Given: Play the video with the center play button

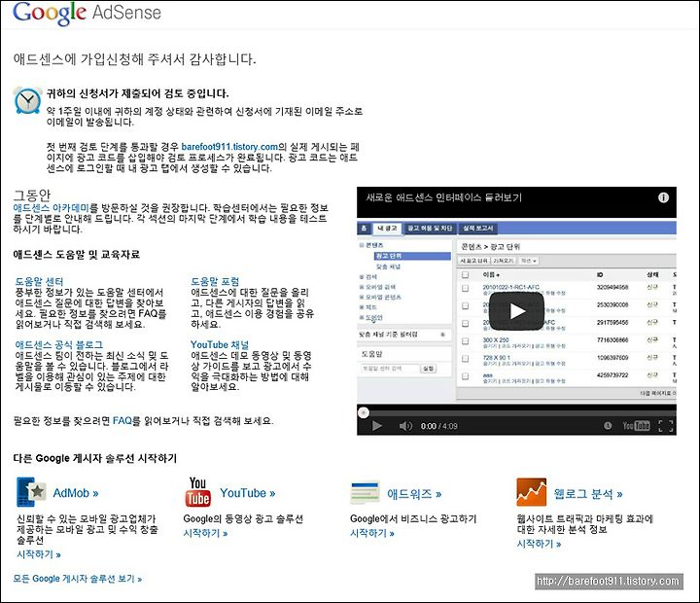Looking at the screenshot, I should tap(516, 311).
